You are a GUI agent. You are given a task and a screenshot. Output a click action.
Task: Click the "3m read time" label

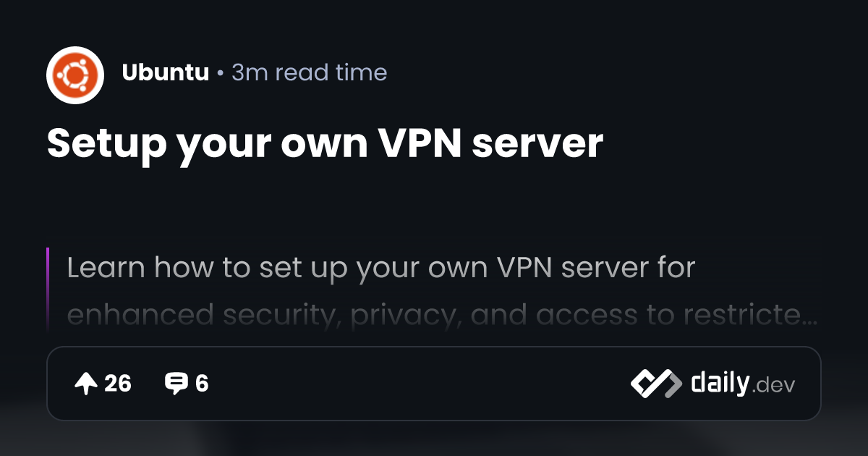tap(309, 72)
